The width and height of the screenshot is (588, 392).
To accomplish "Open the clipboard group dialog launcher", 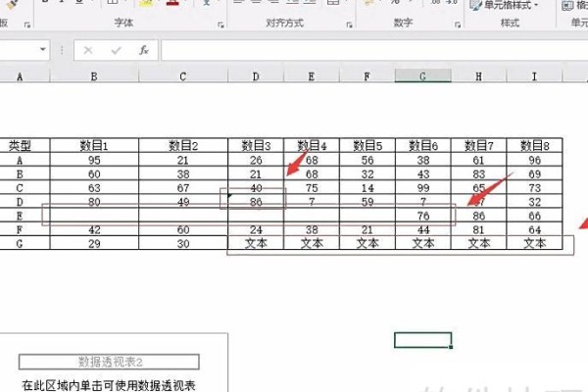I will [27, 24].
